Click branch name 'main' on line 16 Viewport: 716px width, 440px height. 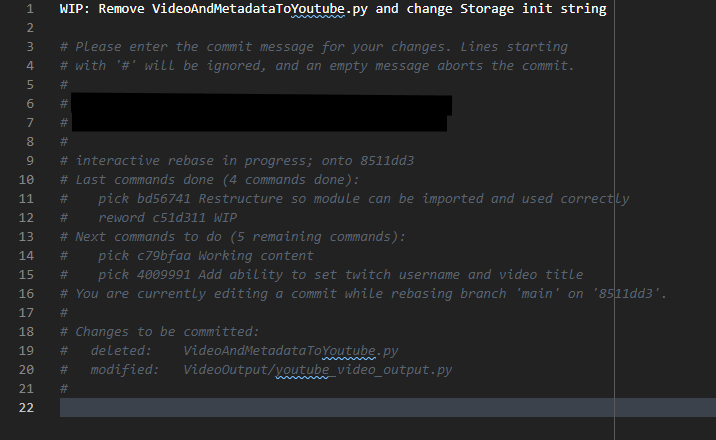point(537,293)
